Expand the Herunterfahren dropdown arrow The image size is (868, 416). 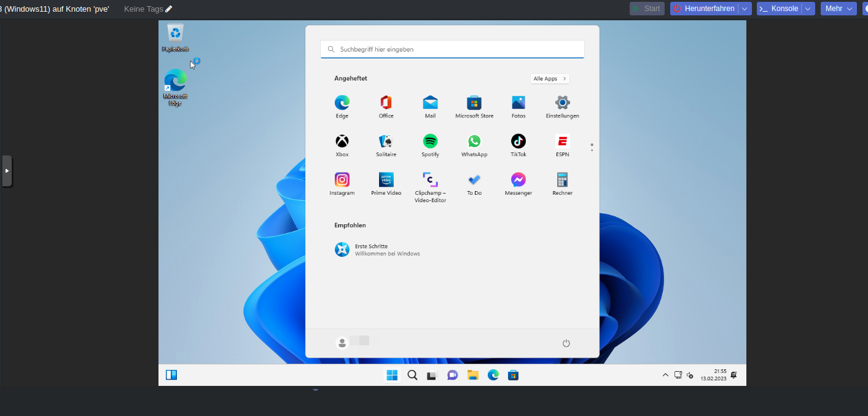pyautogui.click(x=745, y=9)
